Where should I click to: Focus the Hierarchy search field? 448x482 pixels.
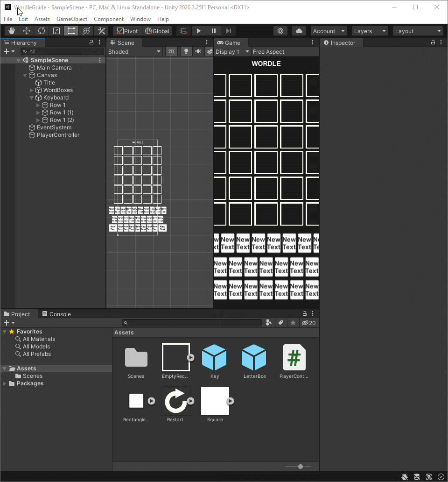[63, 51]
